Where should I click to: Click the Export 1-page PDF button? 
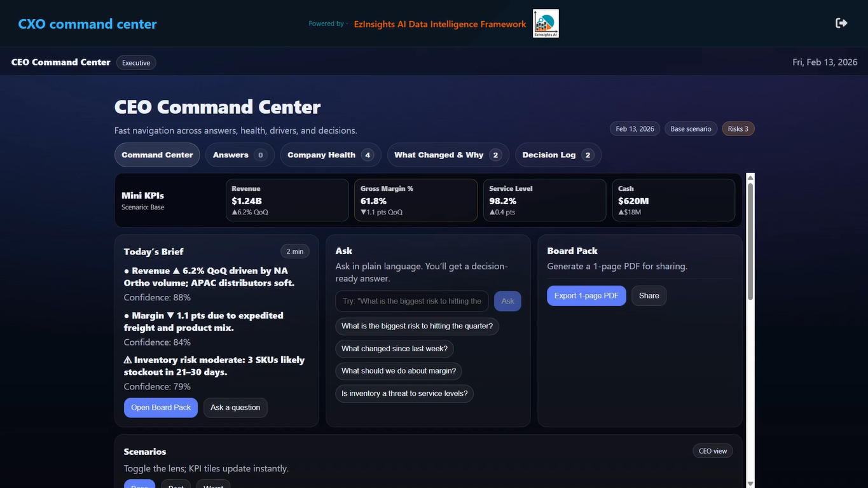(x=586, y=296)
